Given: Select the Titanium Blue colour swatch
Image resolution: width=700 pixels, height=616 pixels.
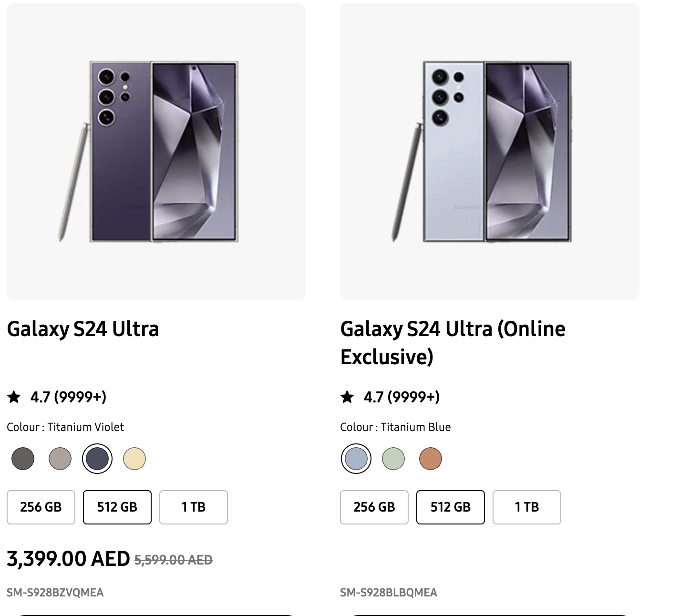Looking at the screenshot, I should point(356,459).
